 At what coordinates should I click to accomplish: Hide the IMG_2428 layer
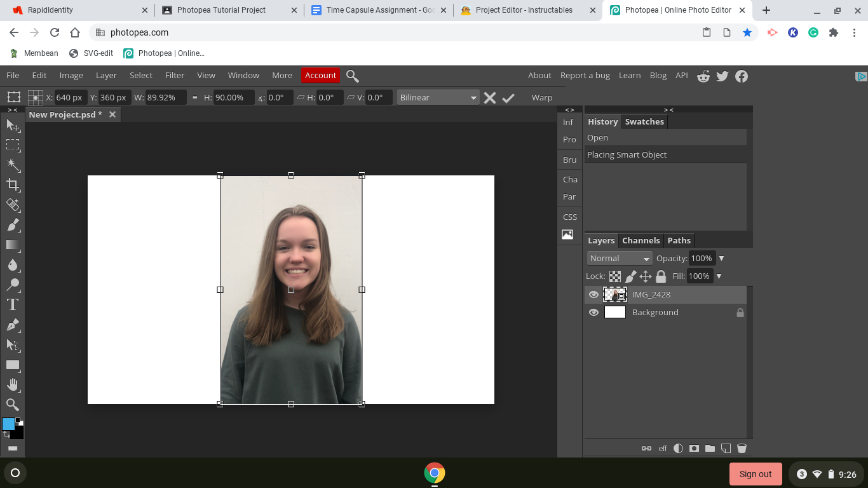(x=593, y=294)
